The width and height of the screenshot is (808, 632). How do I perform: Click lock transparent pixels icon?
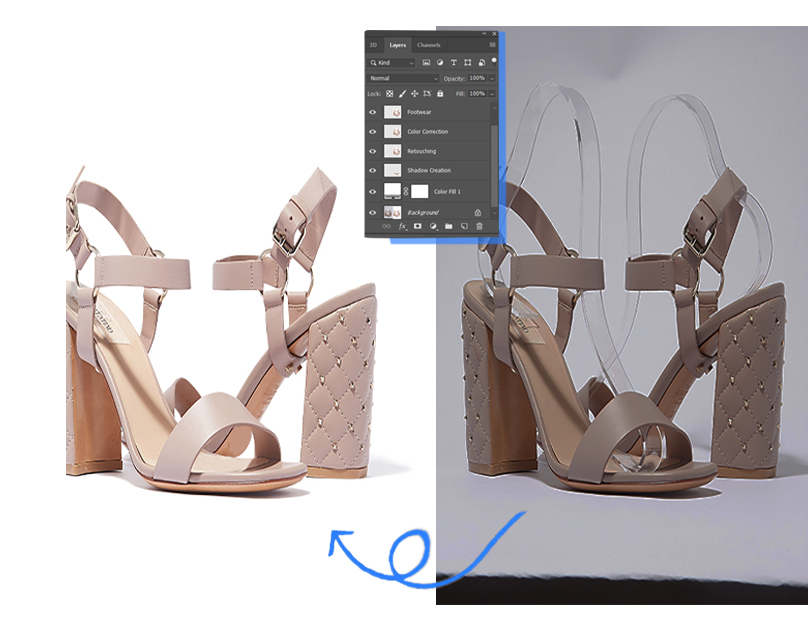click(x=390, y=94)
